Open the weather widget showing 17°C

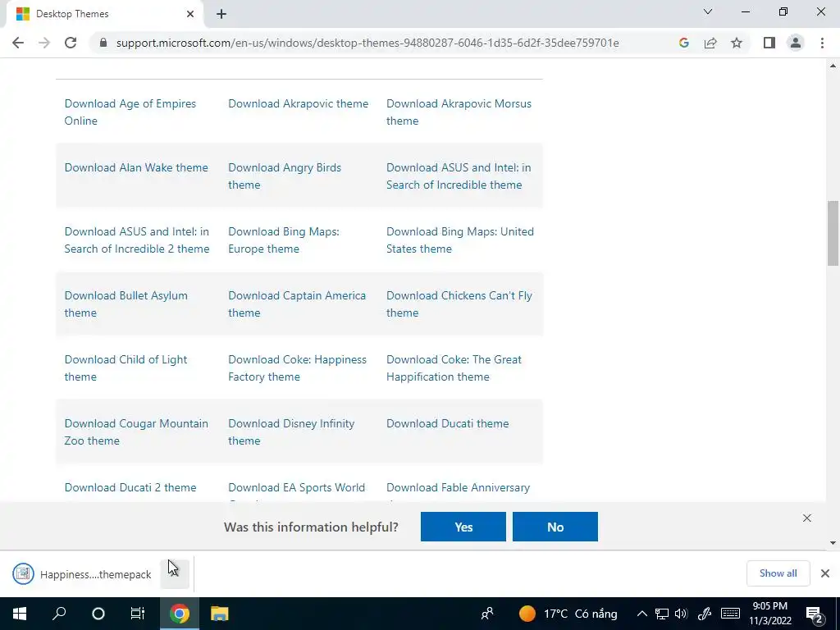(568, 614)
